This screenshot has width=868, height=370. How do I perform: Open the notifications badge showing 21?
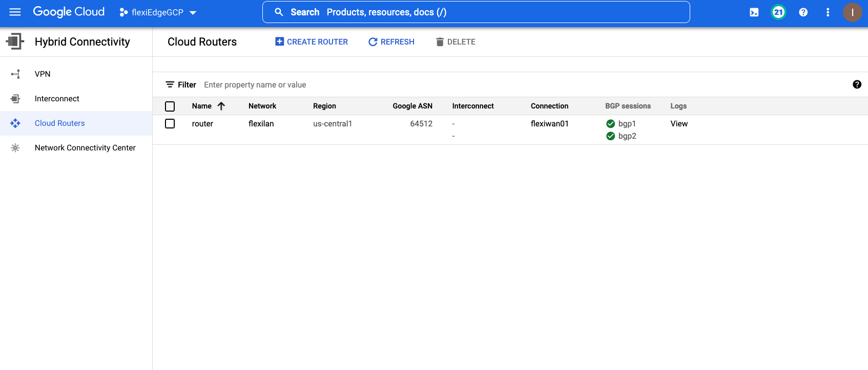778,12
